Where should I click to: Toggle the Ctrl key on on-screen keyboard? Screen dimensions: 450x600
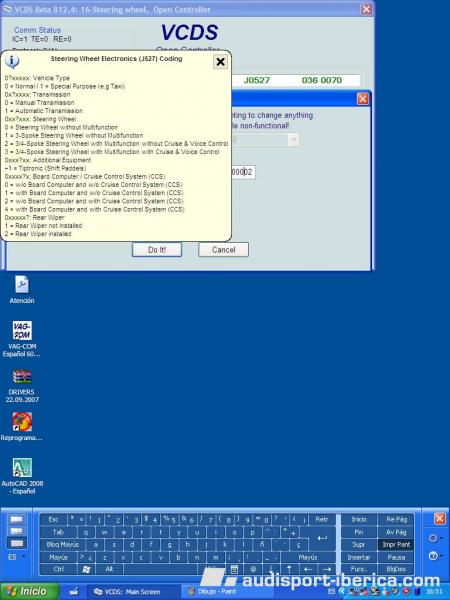58,569
